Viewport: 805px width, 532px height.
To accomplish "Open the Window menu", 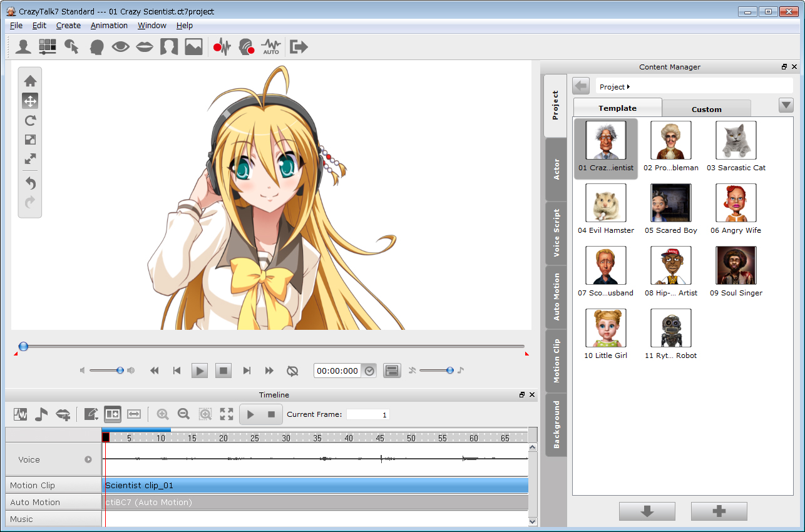I will [x=152, y=26].
